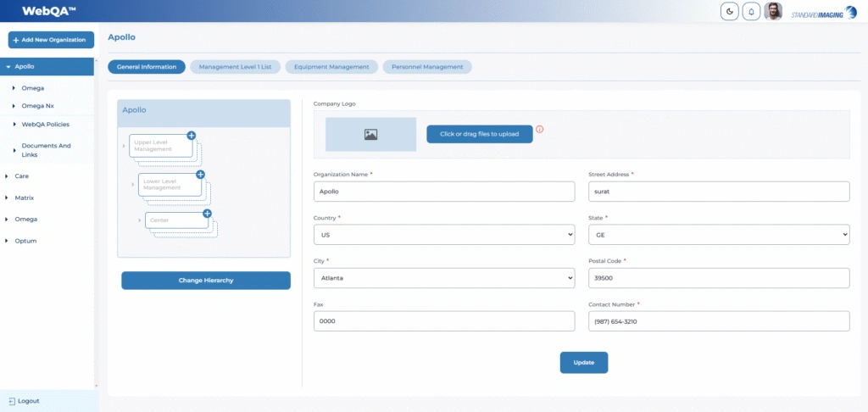Open the Country dropdown
868x412 pixels.
pos(443,234)
